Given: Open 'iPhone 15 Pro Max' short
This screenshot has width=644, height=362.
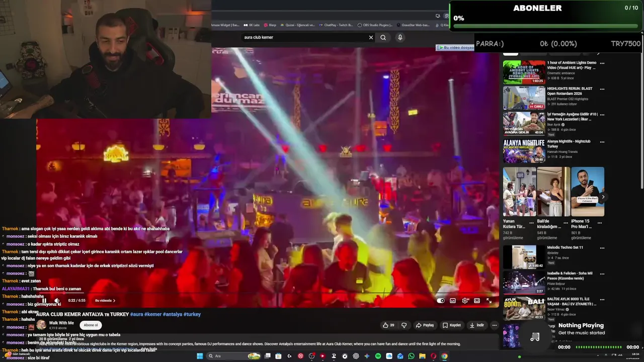Looking at the screenshot, I should pos(587,192).
